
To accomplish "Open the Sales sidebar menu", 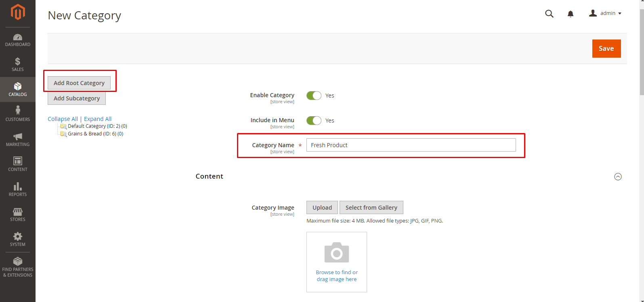I will [18, 65].
